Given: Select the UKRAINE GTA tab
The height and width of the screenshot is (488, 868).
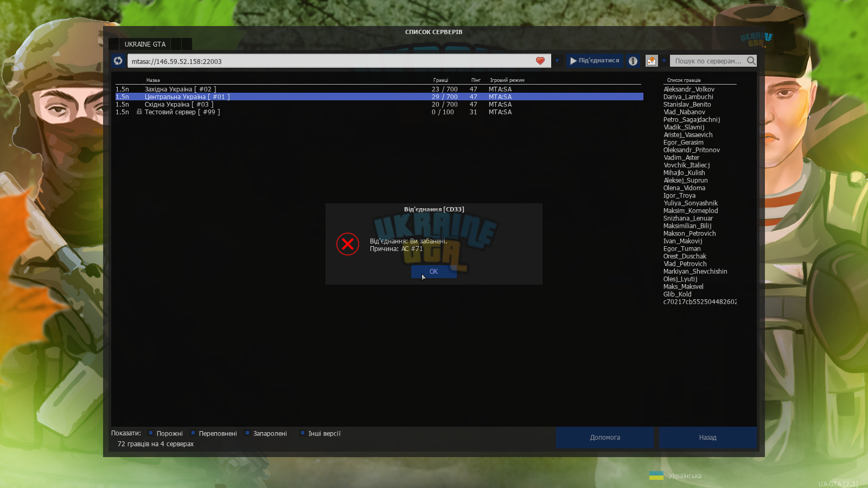Looking at the screenshot, I should [145, 44].
